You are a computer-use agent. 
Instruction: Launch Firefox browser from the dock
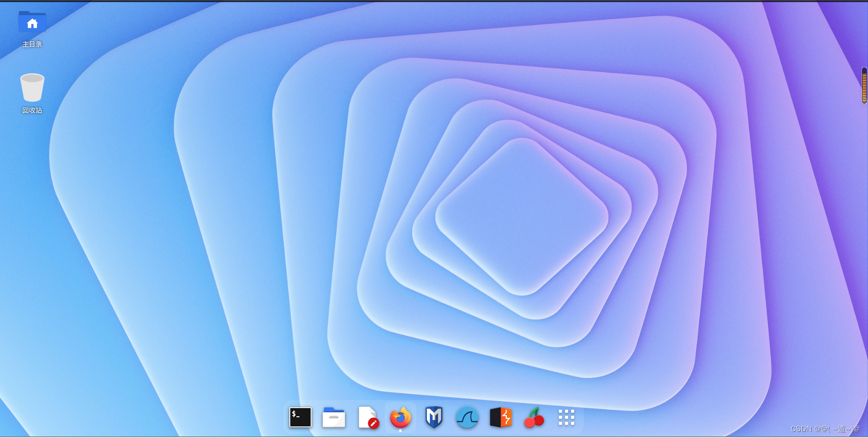tap(401, 417)
